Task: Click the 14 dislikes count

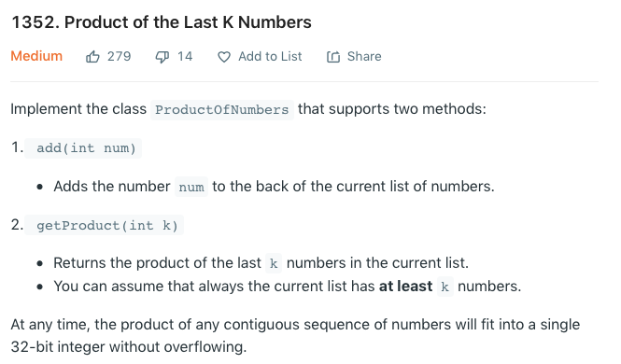Action: tap(185, 57)
